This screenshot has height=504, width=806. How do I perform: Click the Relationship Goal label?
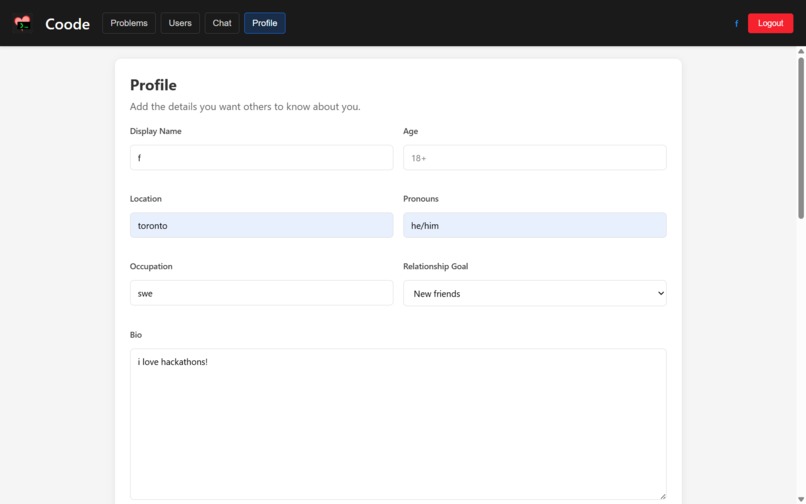tap(435, 266)
